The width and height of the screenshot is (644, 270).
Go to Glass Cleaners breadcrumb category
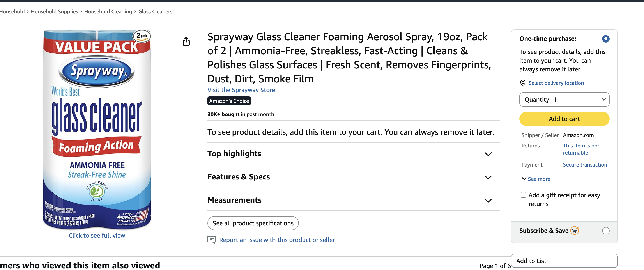(155, 12)
